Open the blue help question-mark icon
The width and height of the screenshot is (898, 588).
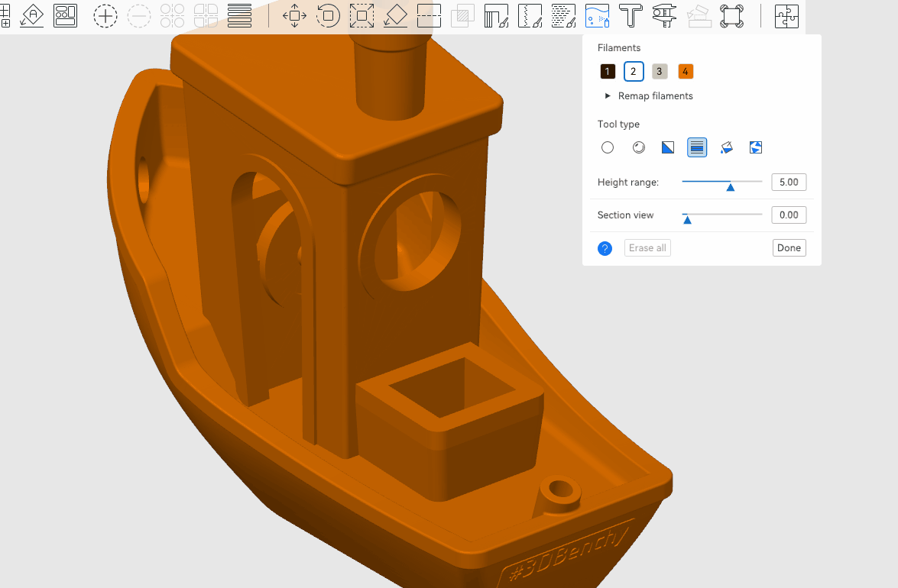click(x=605, y=248)
